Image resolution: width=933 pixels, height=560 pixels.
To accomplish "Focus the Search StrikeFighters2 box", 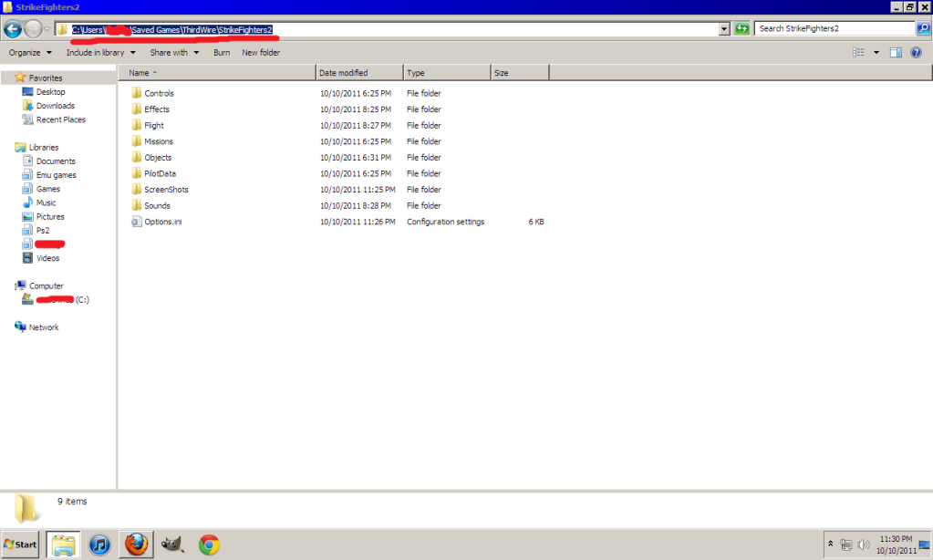I will [835, 28].
